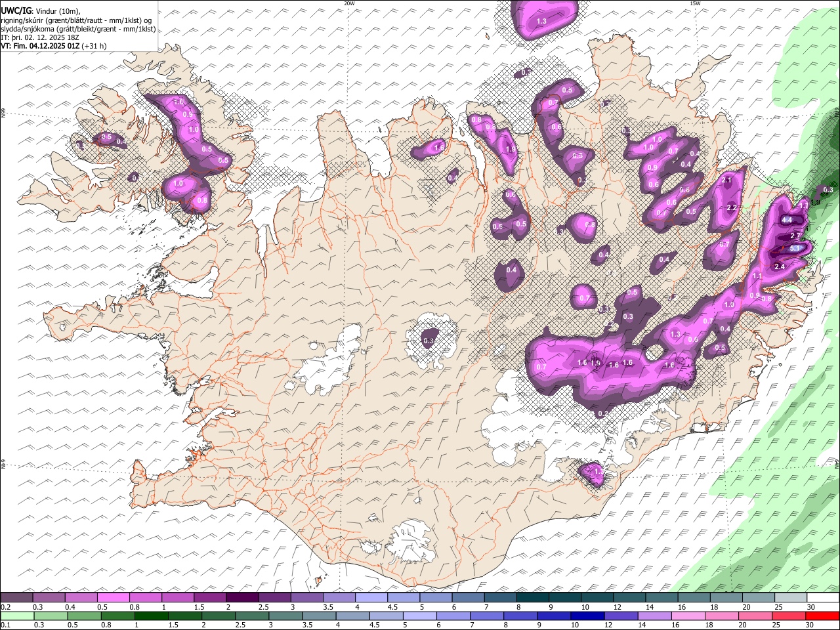Click the darkest green swatch between lower-row 1 and 1.5
The height and width of the screenshot is (630, 840).
coord(152,616)
